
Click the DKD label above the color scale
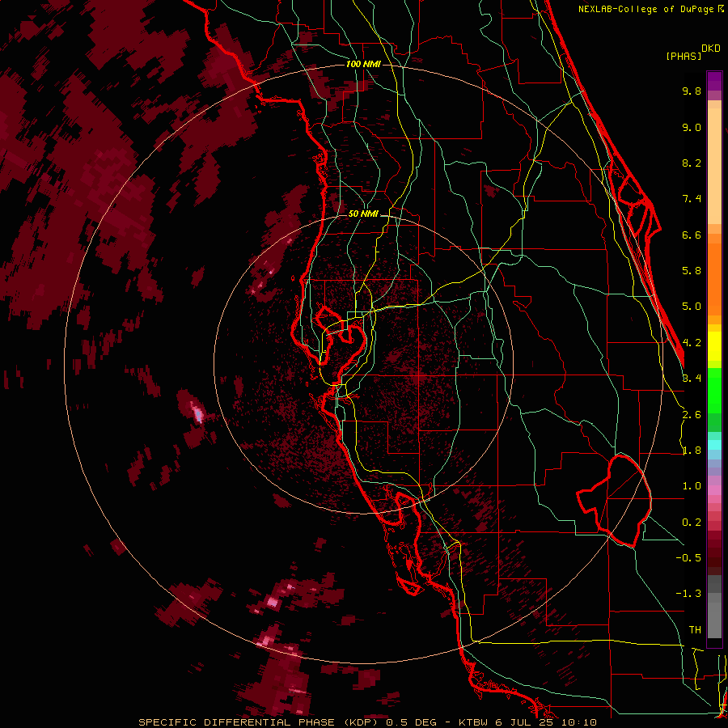pos(711,49)
